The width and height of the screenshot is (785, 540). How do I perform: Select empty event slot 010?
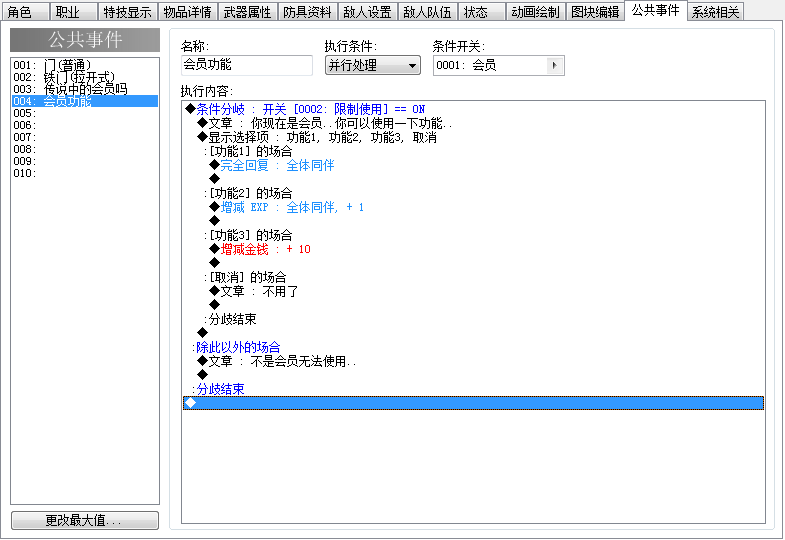(85, 173)
